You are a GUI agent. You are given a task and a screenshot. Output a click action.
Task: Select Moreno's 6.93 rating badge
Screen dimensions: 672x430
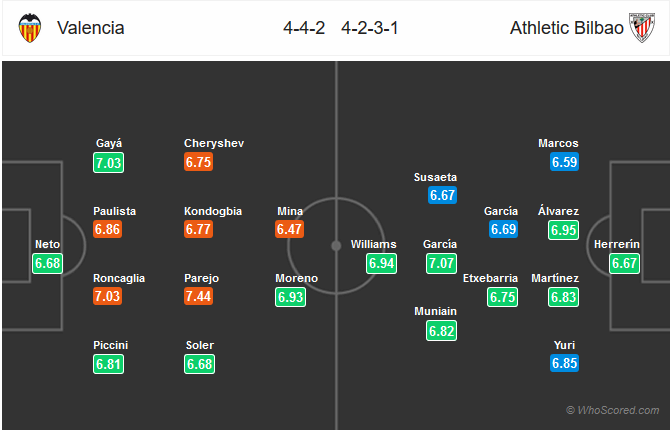click(x=291, y=297)
